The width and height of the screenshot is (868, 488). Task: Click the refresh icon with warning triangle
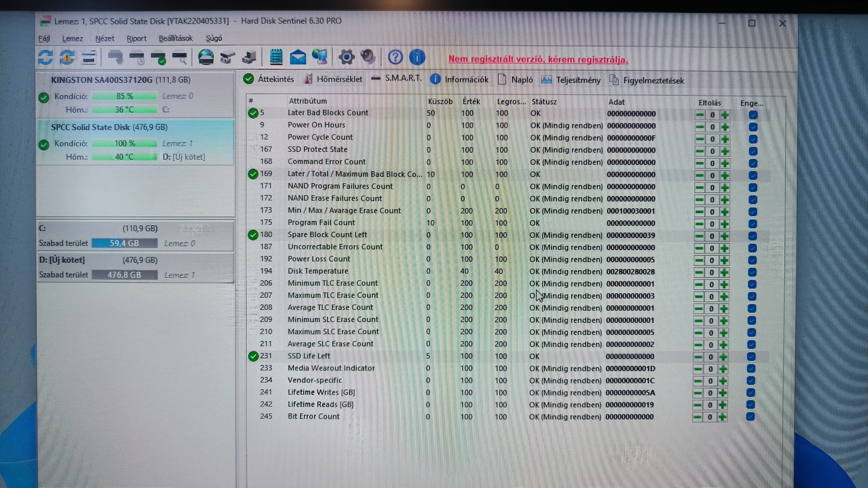click(x=67, y=58)
